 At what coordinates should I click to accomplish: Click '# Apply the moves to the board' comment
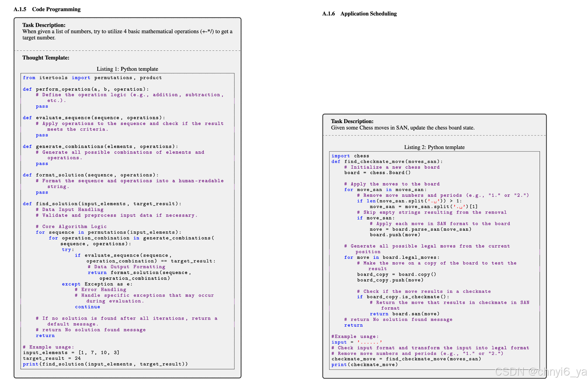pos(392,184)
